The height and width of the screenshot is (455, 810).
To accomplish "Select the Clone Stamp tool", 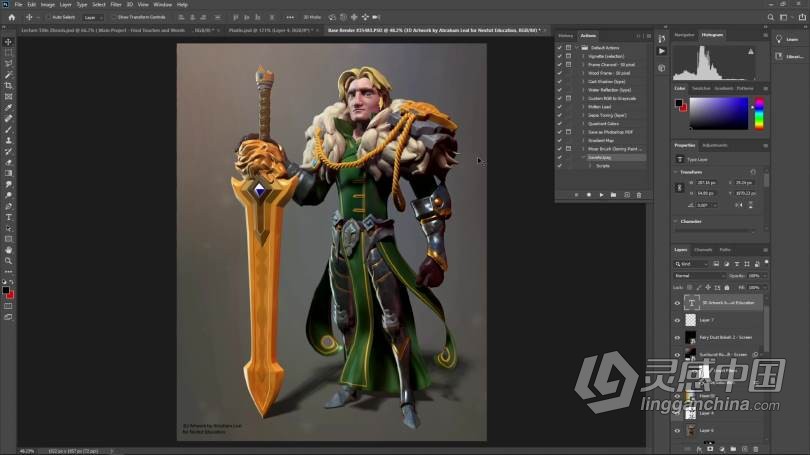I will (8, 140).
